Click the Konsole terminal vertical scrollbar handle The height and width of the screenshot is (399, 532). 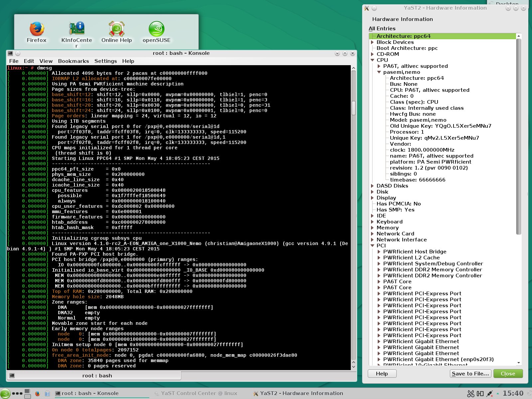coord(353,108)
